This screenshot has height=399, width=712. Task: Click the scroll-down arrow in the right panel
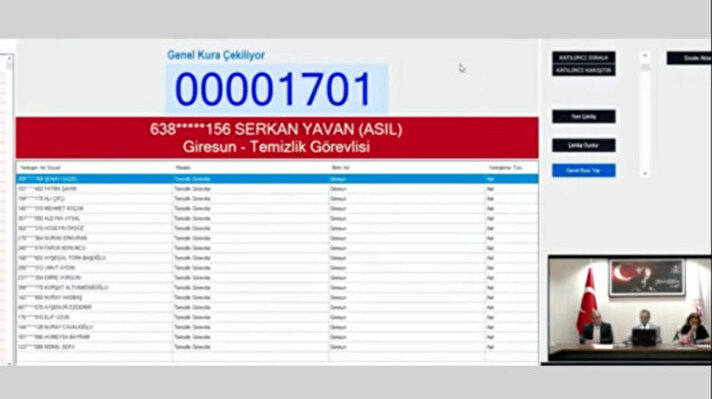[645, 173]
